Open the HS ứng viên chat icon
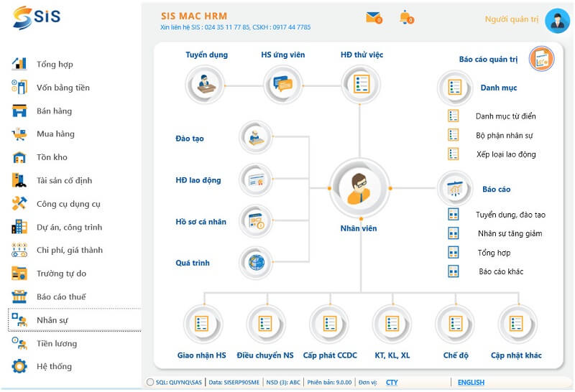 click(282, 85)
